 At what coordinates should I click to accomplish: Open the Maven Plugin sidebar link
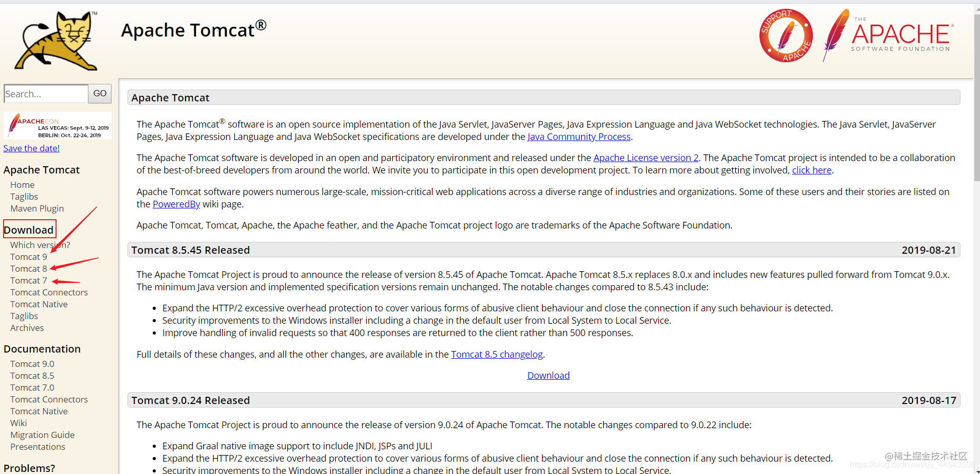pyautogui.click(x=37, y=208)
